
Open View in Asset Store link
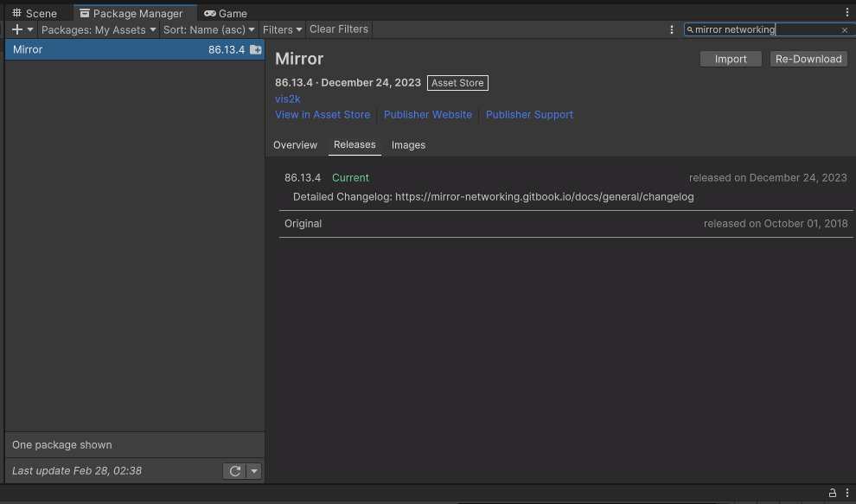(x=323, y=115)
